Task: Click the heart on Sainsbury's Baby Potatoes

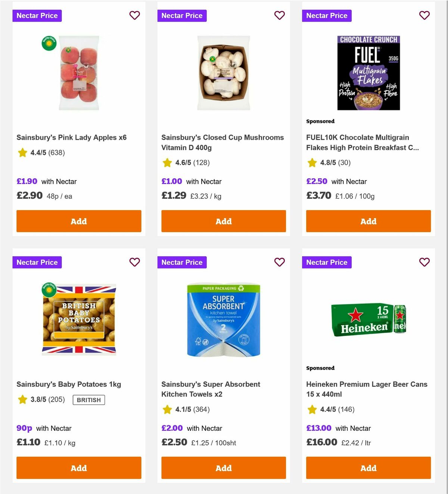Action: 134,262
